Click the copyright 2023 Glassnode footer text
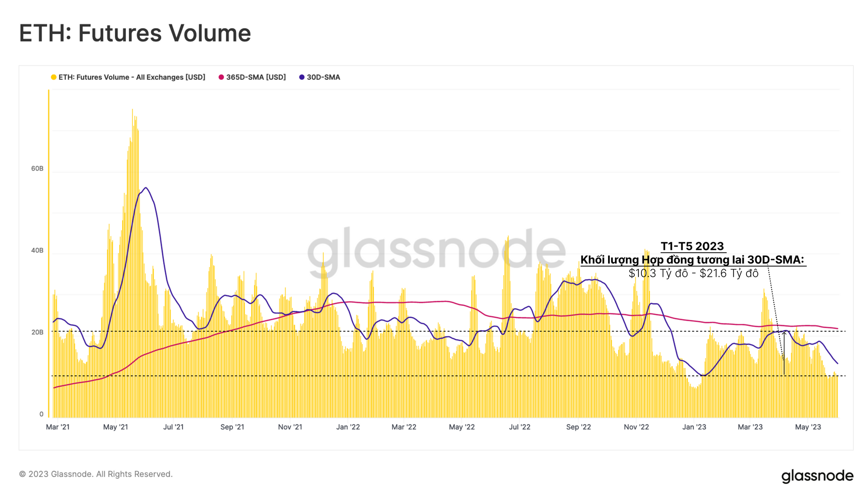The width and height of the screenshot is (868, 500). click(x=95, y=474)
